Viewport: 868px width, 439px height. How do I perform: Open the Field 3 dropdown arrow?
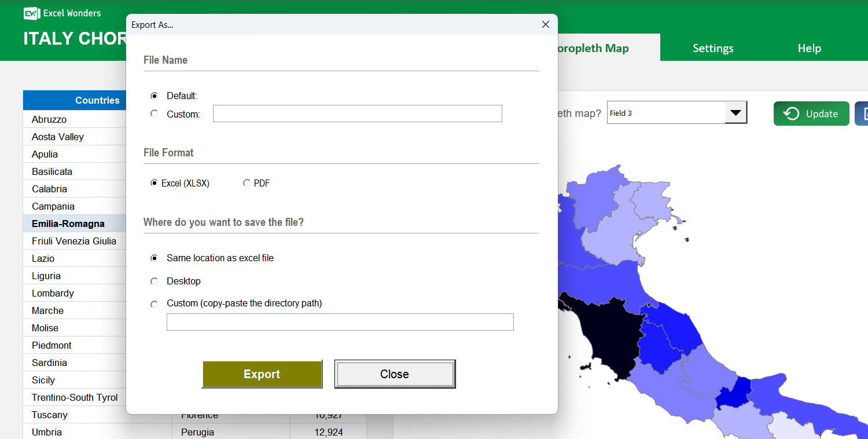click(x=735, y=112)
